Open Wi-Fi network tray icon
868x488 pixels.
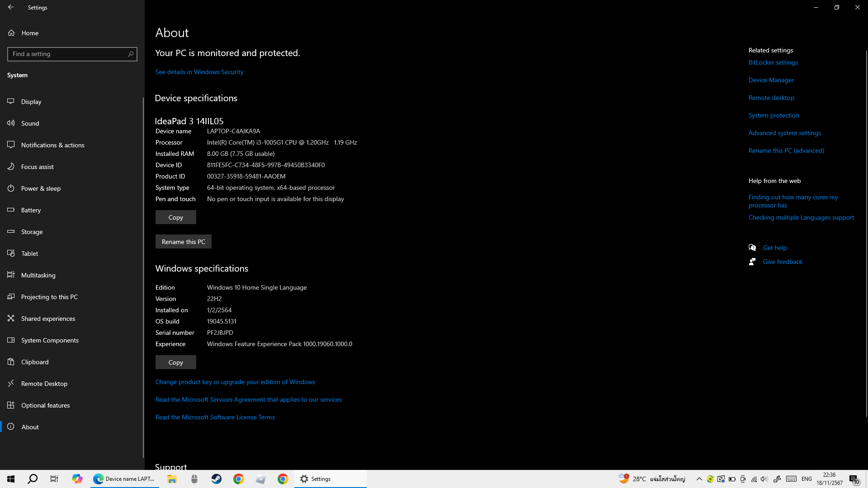tap(754, 479)
